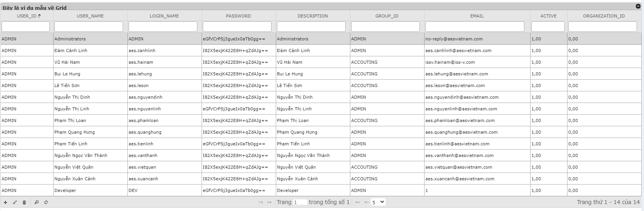Focus the USER_NAME filter input

coord(89,26)
